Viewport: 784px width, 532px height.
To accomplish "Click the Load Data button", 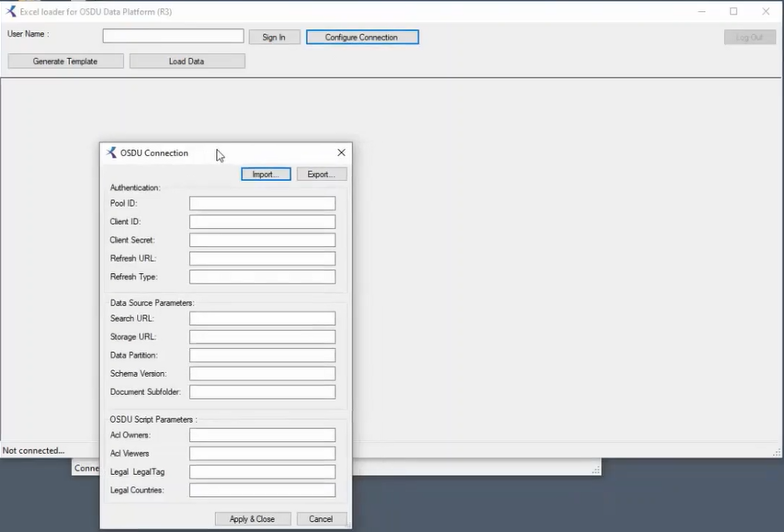I will click(187, 61).
